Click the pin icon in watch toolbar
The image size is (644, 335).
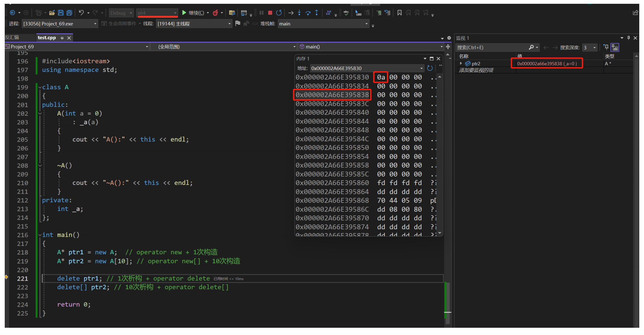[x=606, y=47]
